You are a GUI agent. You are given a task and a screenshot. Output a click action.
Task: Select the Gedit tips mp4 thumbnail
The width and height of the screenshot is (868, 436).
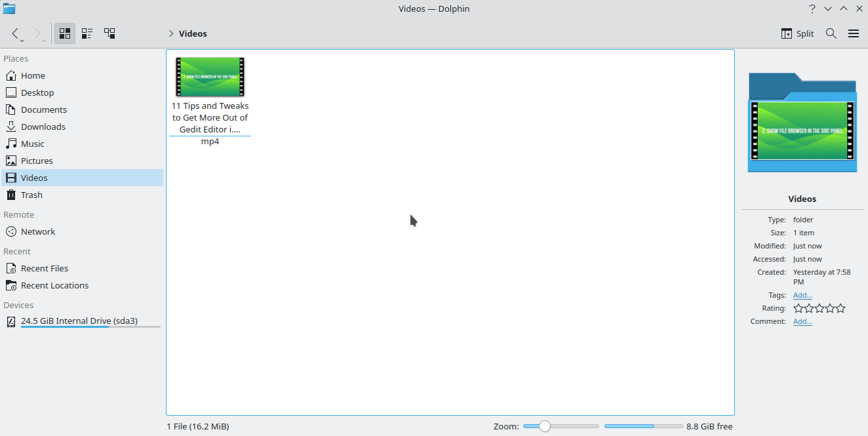click(210, 76)
